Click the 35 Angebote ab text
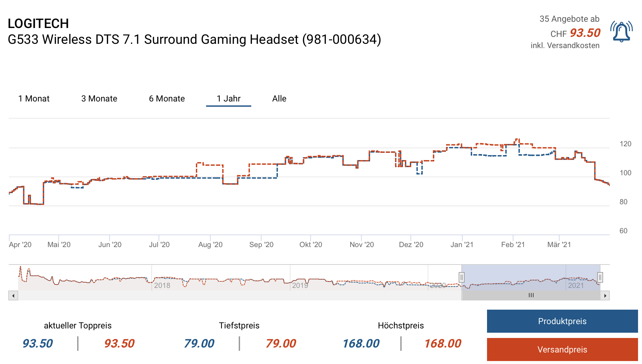Screen dimensions: 642x364 tap(569, 19)
